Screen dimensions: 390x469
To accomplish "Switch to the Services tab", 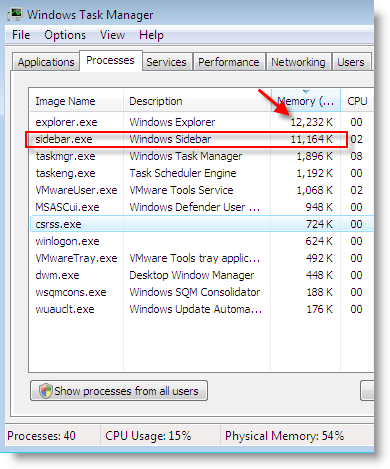I will (x=166, y=62).
